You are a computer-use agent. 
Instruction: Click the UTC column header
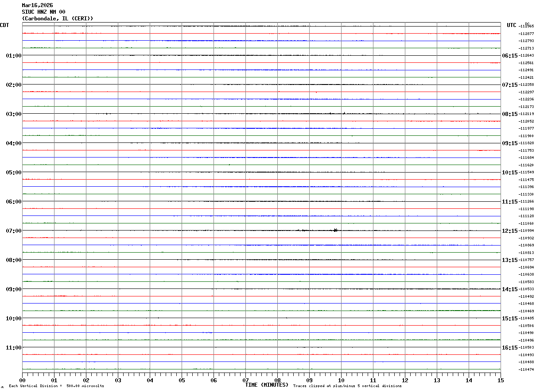[x=512, y=25]
